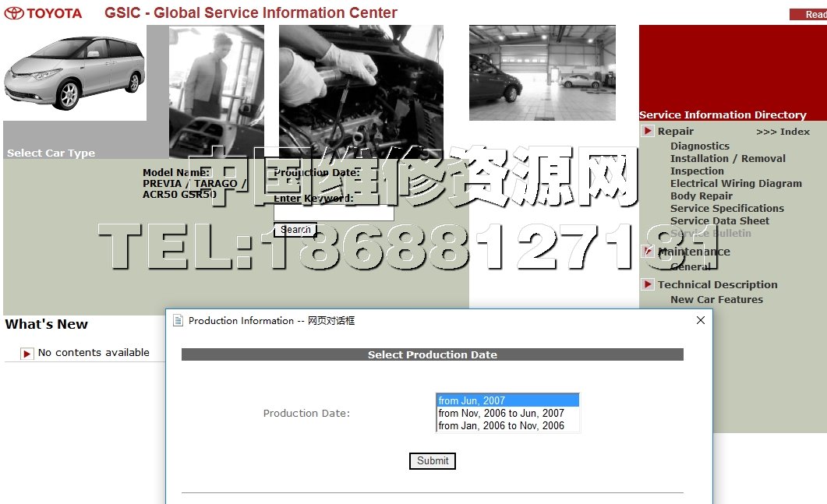827x504 pixels.
Task: Click the Enter Keyword input field
Action: click(334, 213)
